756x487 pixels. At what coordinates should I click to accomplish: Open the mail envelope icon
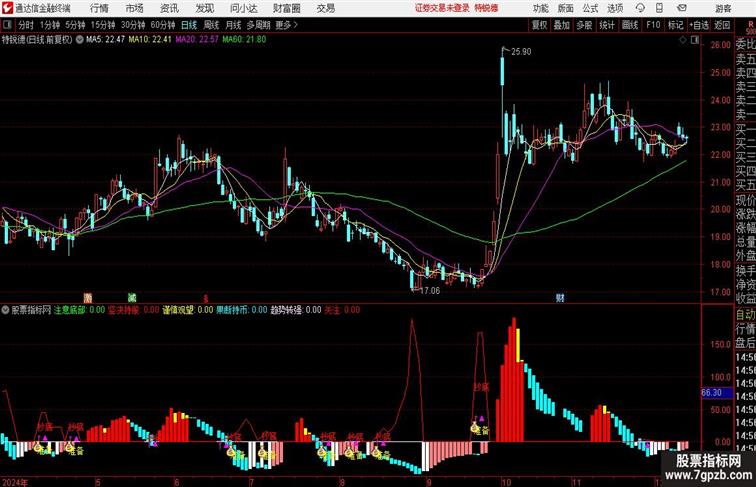[682, 8]
